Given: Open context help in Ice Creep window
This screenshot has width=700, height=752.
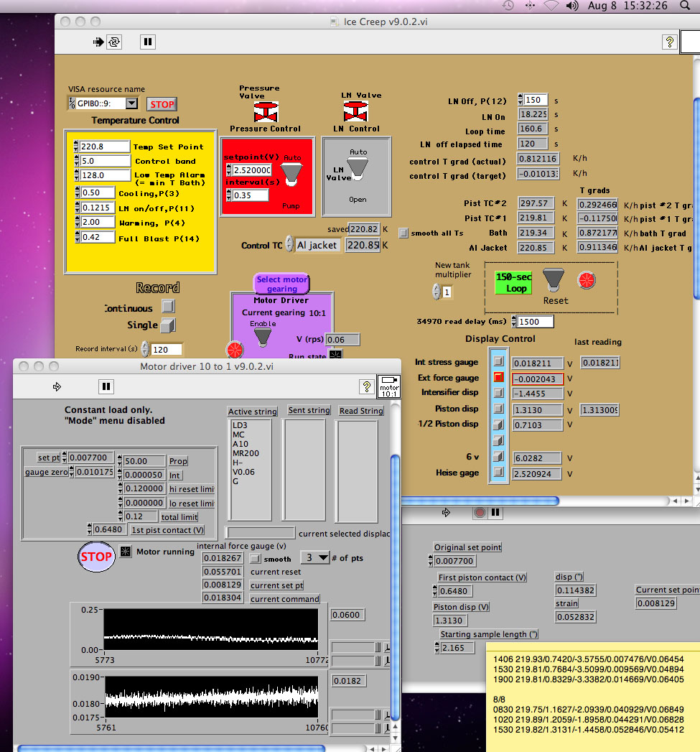Looking at the screenshot, I should (669, 42).
